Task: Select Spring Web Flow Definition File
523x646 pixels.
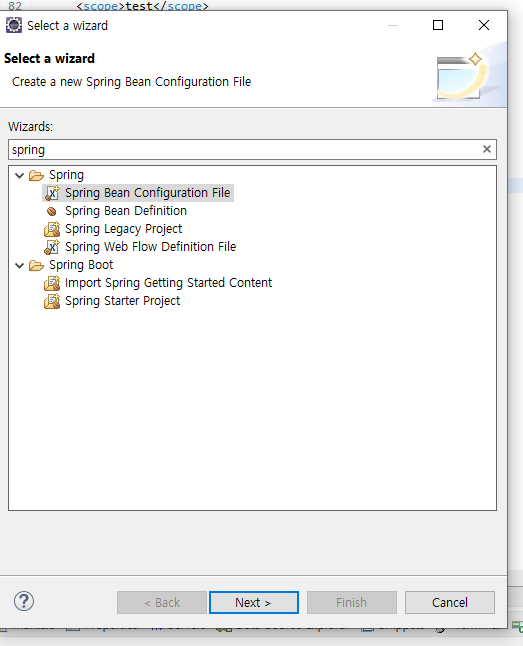Action: click(x=150, y=247)
